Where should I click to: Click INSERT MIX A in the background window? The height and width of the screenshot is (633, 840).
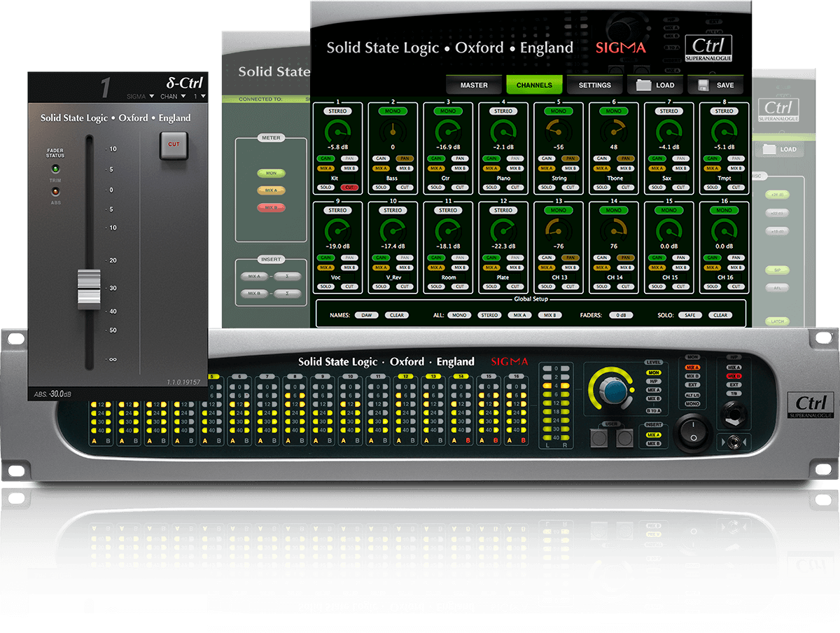(253, 277)
